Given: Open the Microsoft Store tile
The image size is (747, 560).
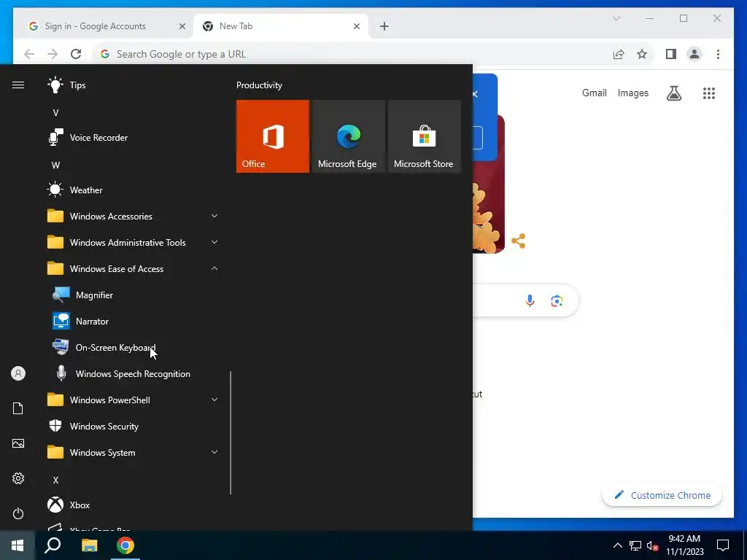Looking at the screenshot, I should coord(425,136).
